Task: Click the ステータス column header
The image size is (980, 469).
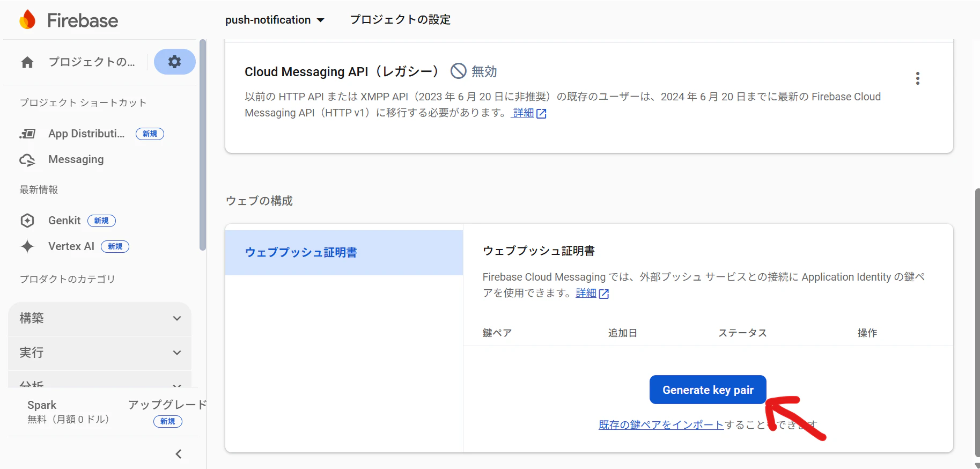Action: [x=742, y=333]
